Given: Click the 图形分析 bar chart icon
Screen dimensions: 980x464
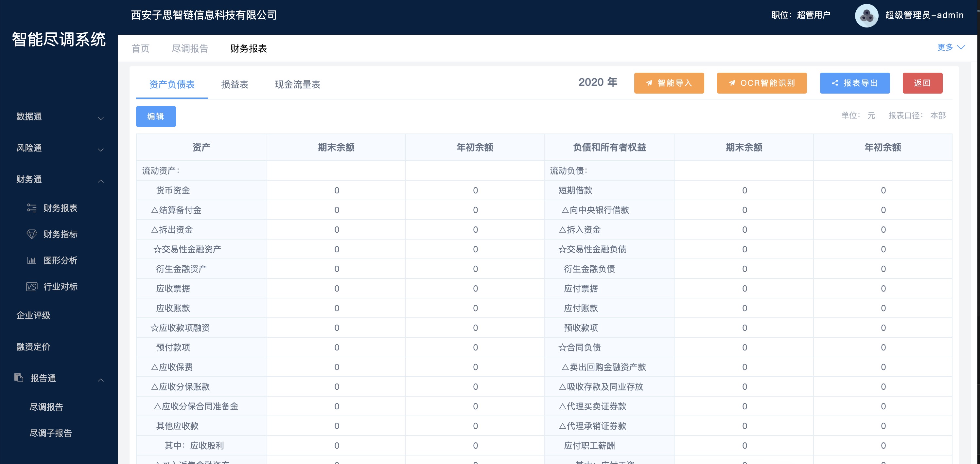Looking at the screenshot, I should tap(32, 260).
